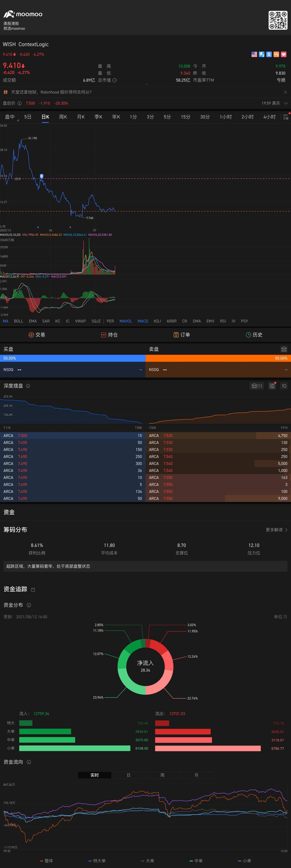
Task: Toggle the KDJ sub-indicator
Action: [x=157, y=321]
